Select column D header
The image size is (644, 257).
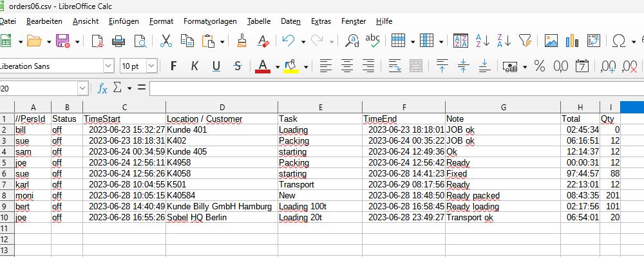[222, 107]
